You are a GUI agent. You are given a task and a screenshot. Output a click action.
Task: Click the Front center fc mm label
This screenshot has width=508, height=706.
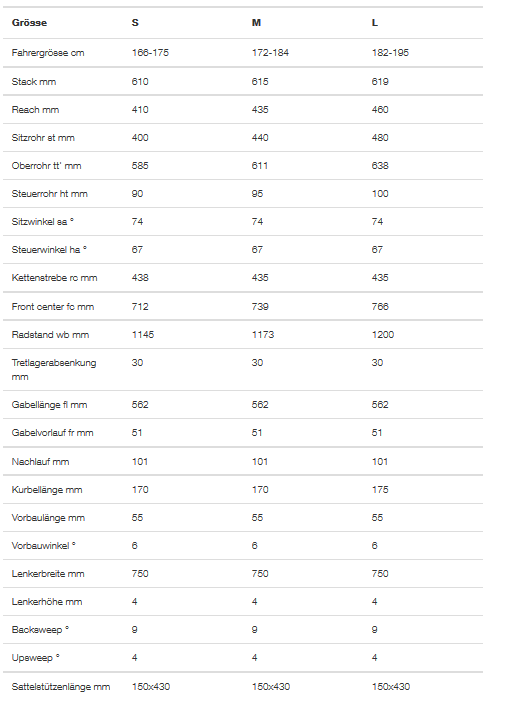53,307
